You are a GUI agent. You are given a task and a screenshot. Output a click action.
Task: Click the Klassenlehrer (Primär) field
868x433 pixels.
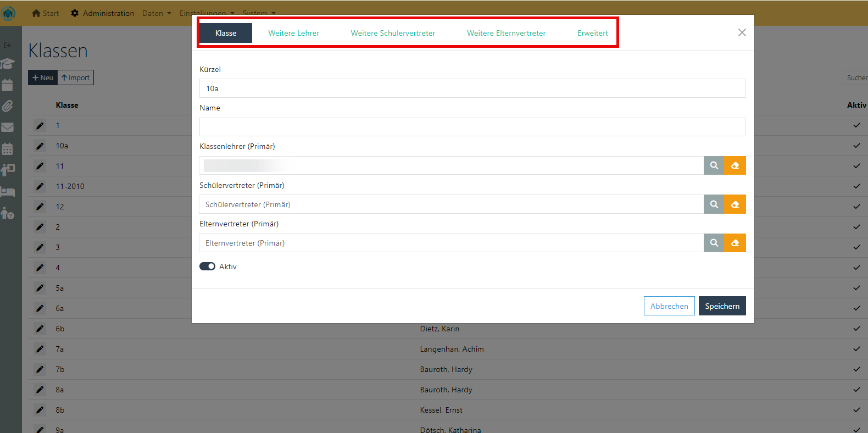(452, 165)
